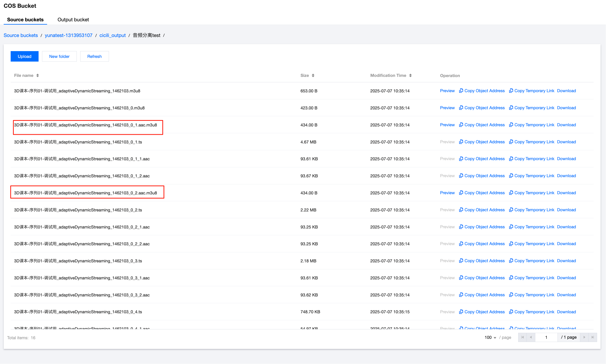Sort files by File name arrows
The height and width of the screenshot is (364, 606).
(x=38, y=76)
